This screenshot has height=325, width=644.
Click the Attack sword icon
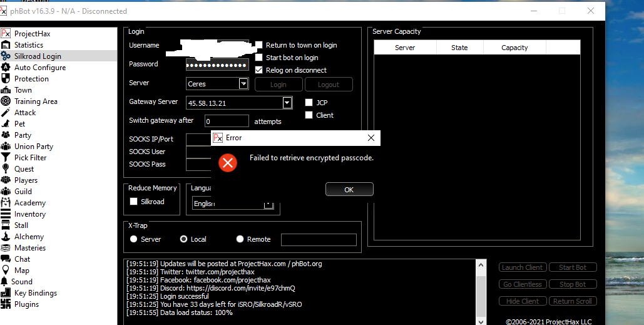coord(6,113)
